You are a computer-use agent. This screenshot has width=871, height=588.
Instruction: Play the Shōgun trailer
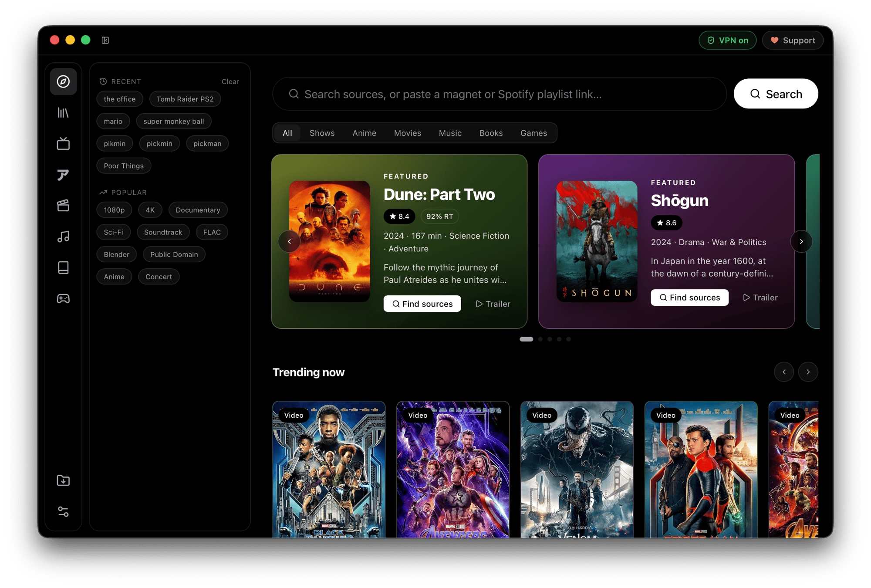point(760,297)
